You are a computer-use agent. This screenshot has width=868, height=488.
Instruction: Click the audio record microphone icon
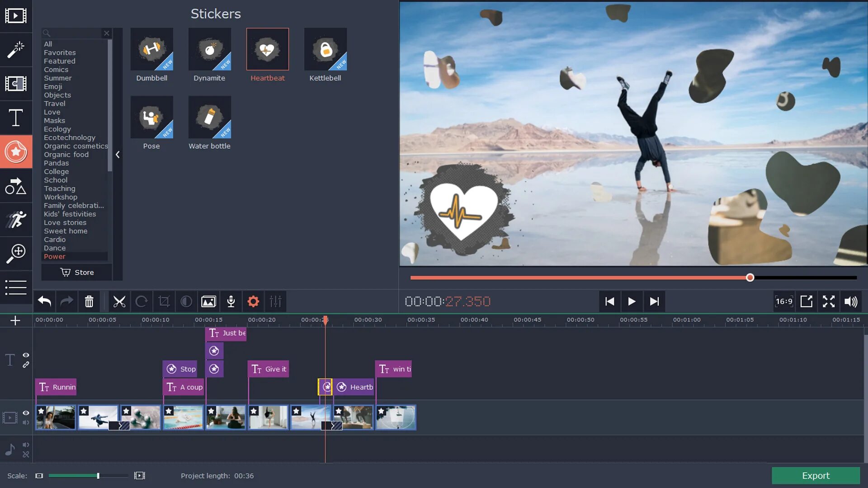pyautogui.click(x=231, y=301)
